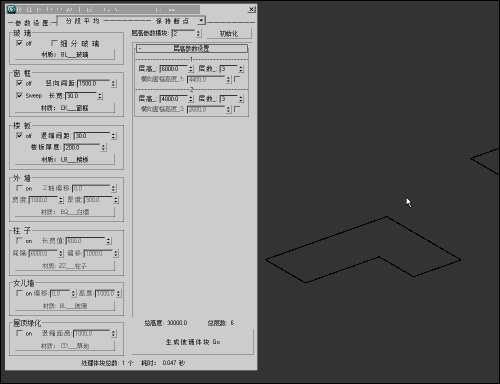Open the 分段平均 / 保持断点 dropdown
500x384 pixels.
[x=131, y=21]
